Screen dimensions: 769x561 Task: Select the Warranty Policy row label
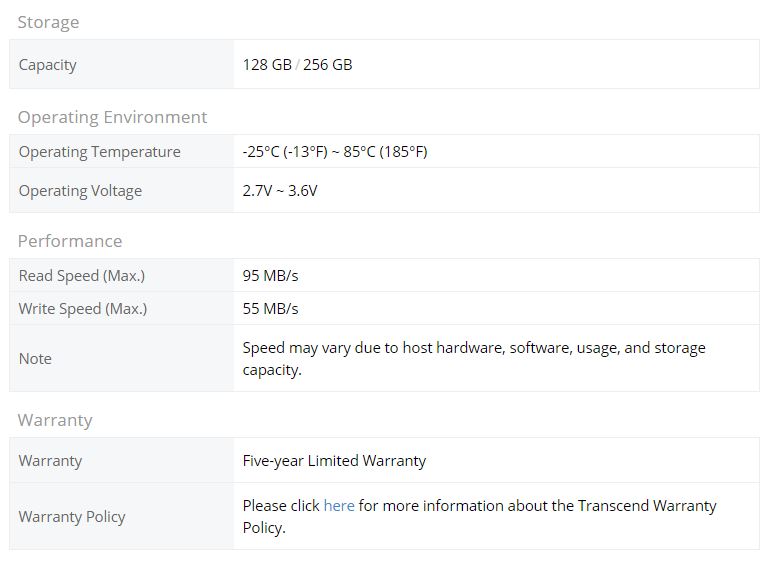click(x=72, y=517)
